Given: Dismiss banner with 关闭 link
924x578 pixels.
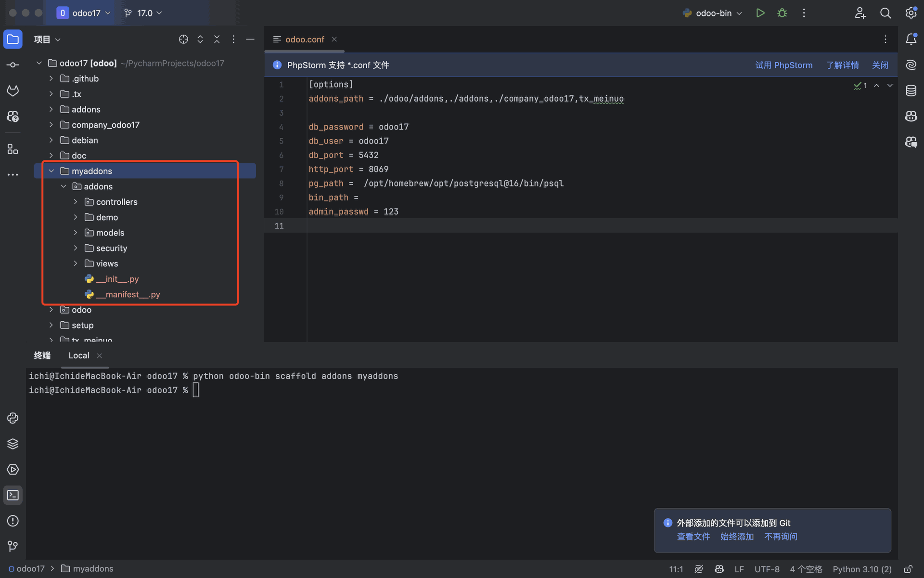Looking at the screenshot, I should pyautogui.click(x=880, y=65).
